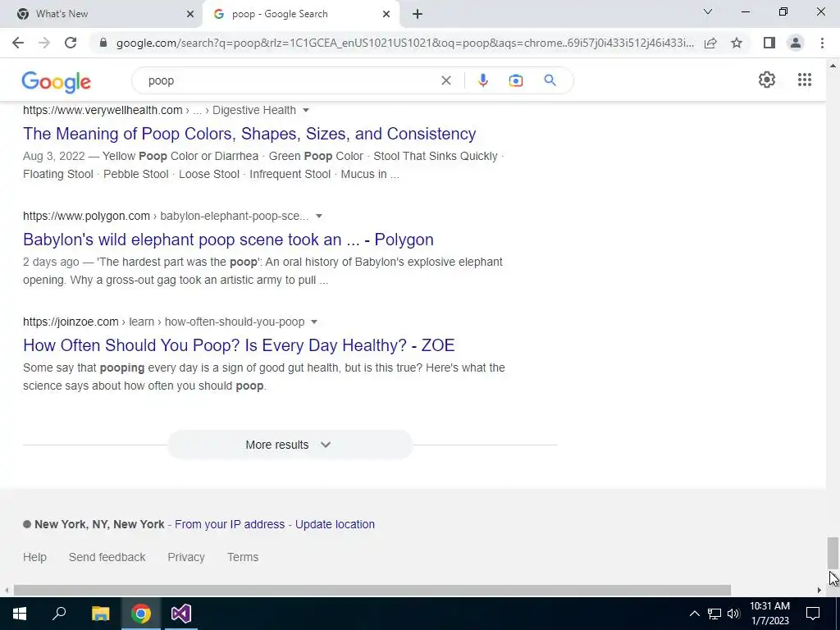Screen dimensions: 840x630
Task: Click the horizontal scroll left arrow
Action: click(x=7, y=591)
